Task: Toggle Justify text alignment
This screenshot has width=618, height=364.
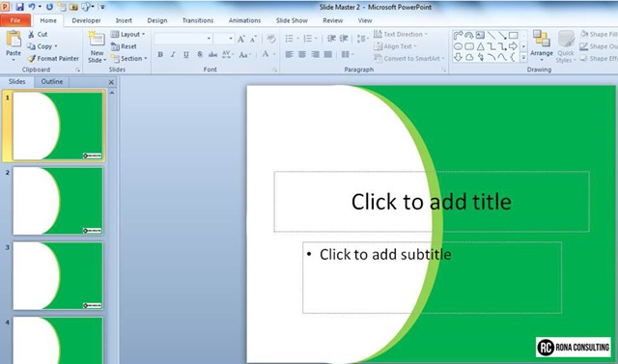Action: click(328, 55)
